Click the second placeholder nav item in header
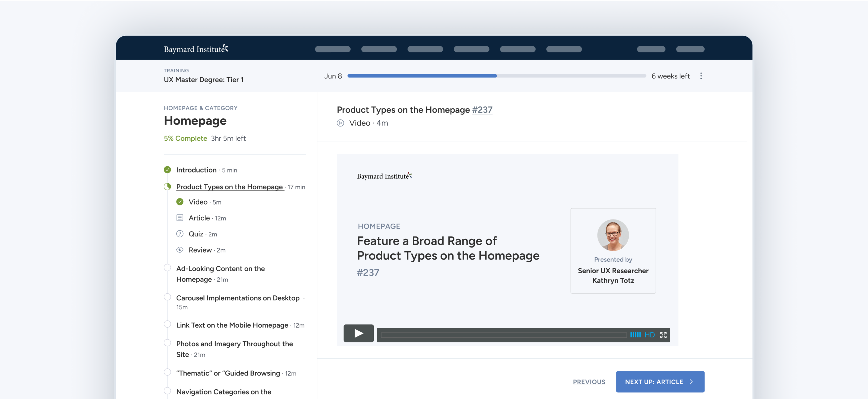Screen dimensions: 868x399 pos(379,49)
